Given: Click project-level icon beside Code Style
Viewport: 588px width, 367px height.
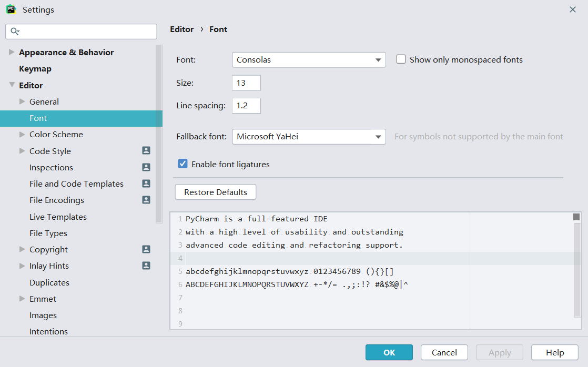Looking at the screenshot, I should pos(146,151).
